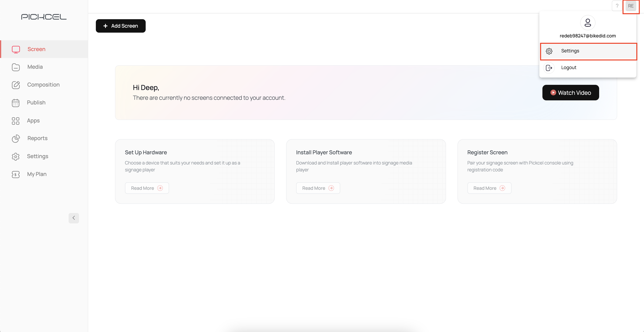Navigate to Publish section
Screen dimensions: 644x332
tap(44, 103)
